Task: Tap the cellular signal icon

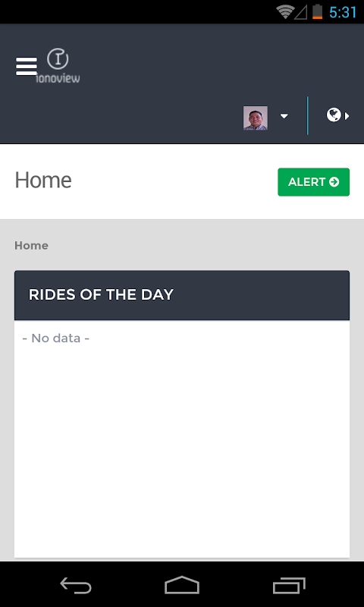Action: 300,12
